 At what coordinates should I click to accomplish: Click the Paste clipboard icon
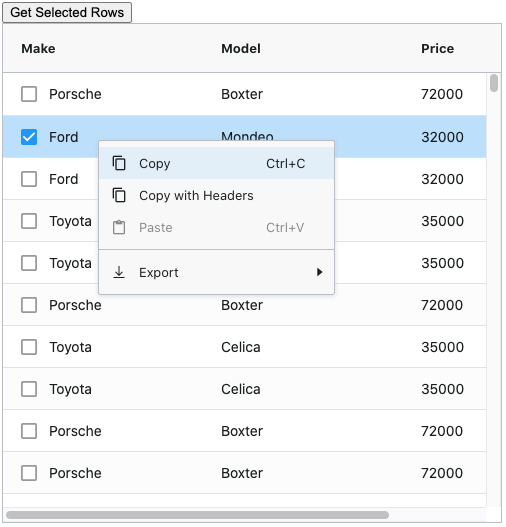click(x=119, y=228)
